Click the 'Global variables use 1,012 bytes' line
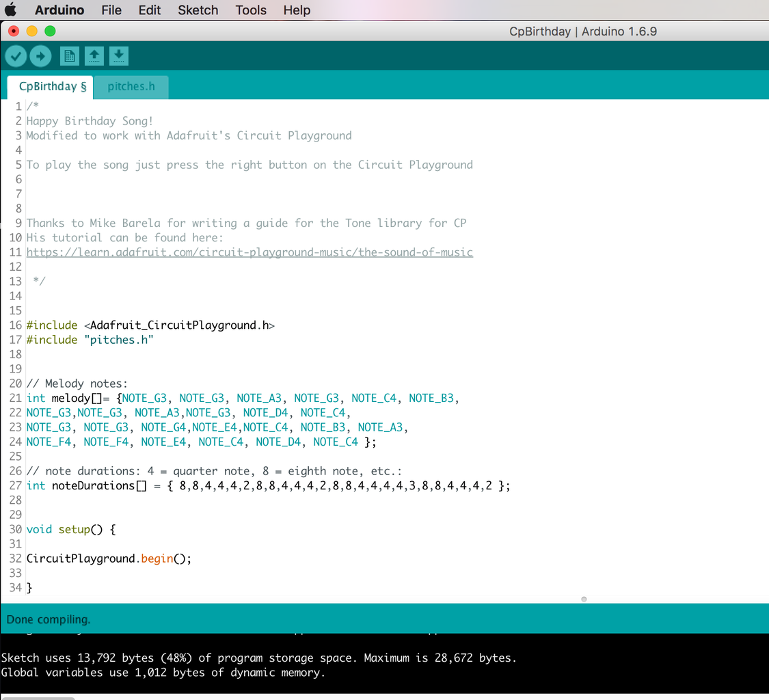Screen dimensions: 769x700 click(x=163, y=673)
